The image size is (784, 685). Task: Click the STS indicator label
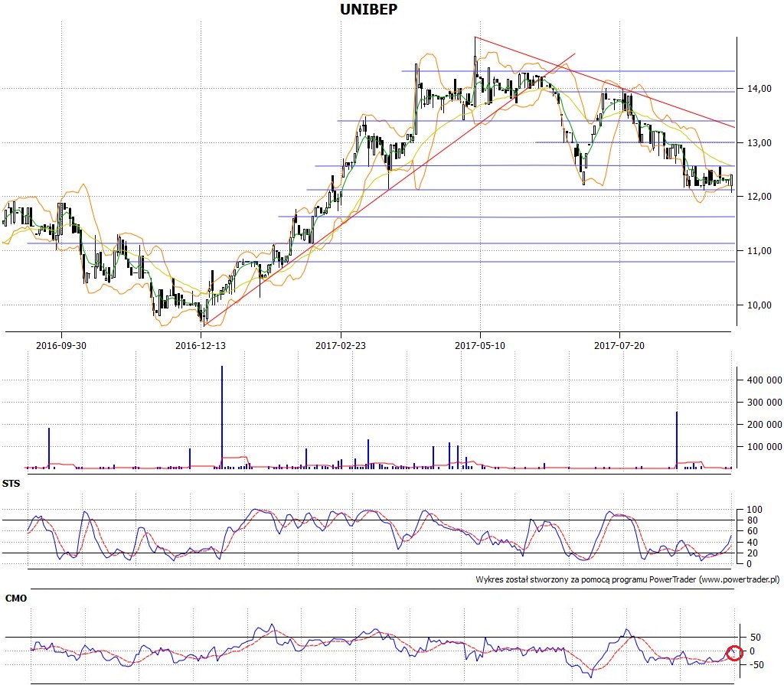(x=11, y=484)
